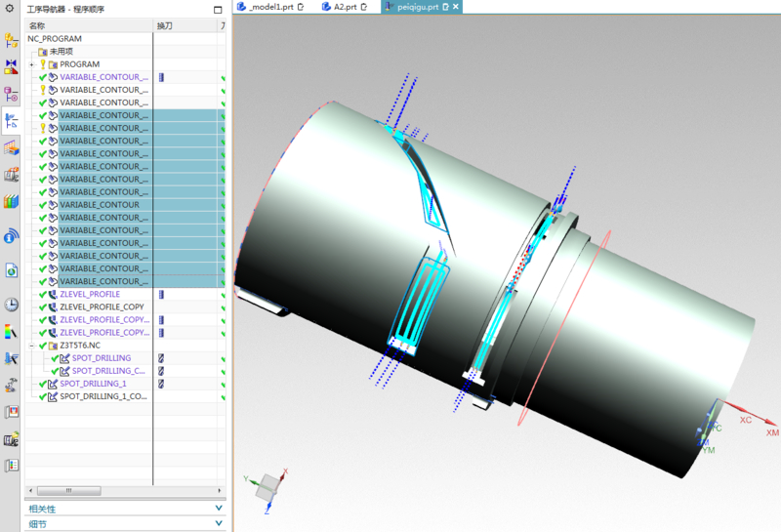This screenshot has height=532, width=781.
Task: Expand the 细节 details section
Action: (218, 524)
